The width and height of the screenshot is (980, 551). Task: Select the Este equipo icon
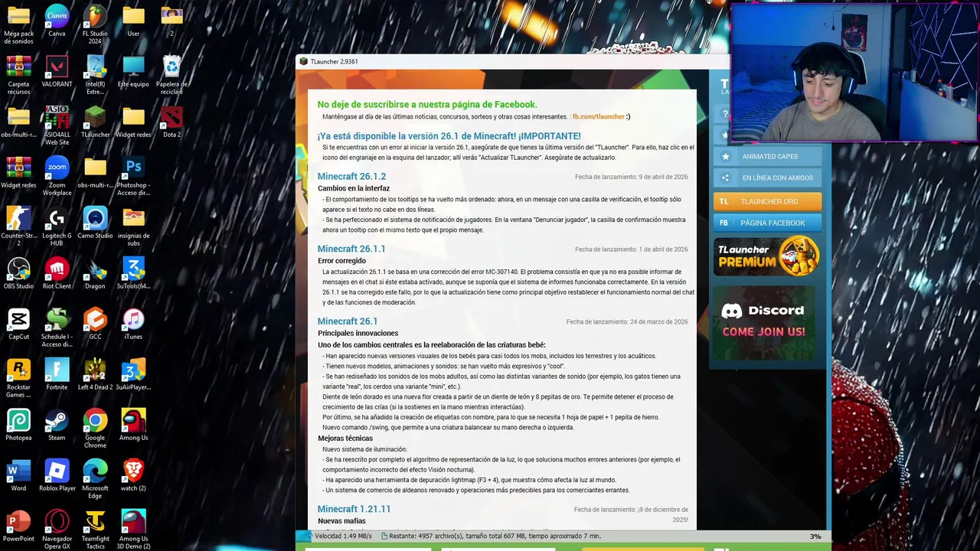[x=133, y=72]
